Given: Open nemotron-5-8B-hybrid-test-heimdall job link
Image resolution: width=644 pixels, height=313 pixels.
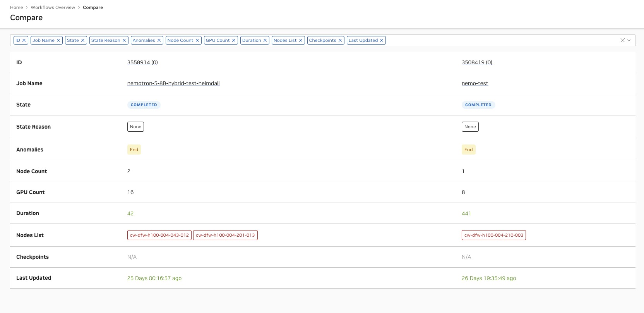Looking at the screenshot, I should [x=173, y=83].
